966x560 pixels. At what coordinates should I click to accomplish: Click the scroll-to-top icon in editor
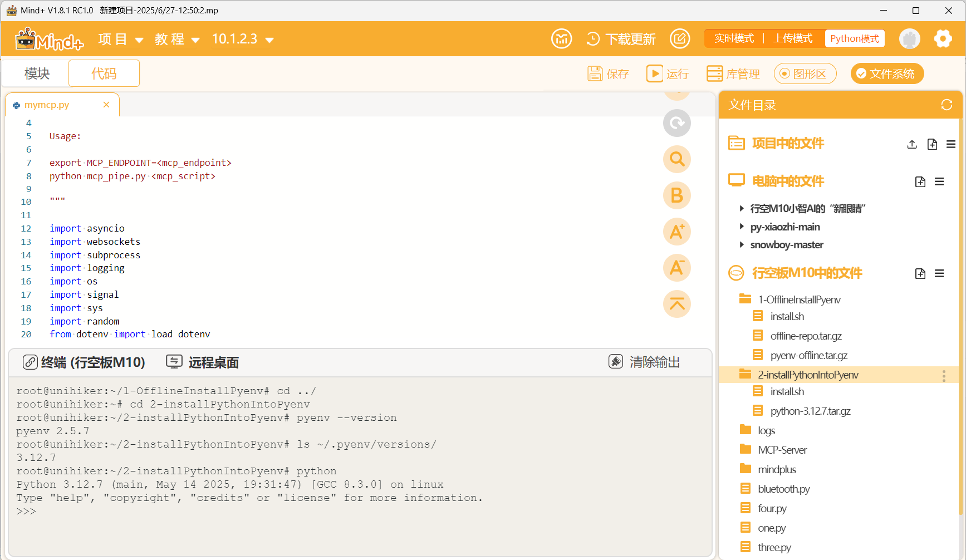pyautogui.click(x=677, y=304)
